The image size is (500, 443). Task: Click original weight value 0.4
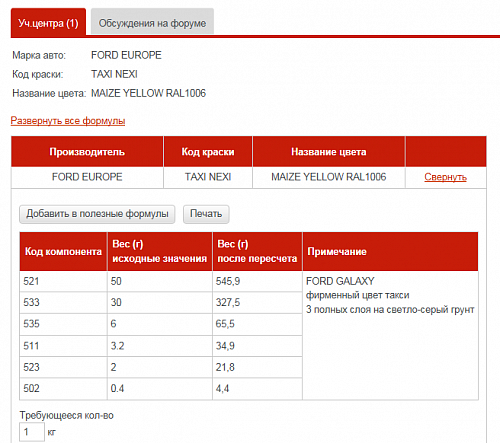[x=117, y=388]
